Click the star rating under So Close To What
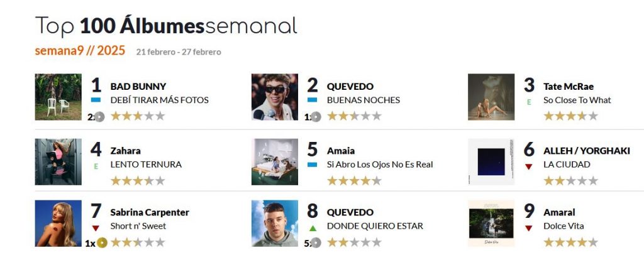The image size is (644, 260). tap(570, 116)
